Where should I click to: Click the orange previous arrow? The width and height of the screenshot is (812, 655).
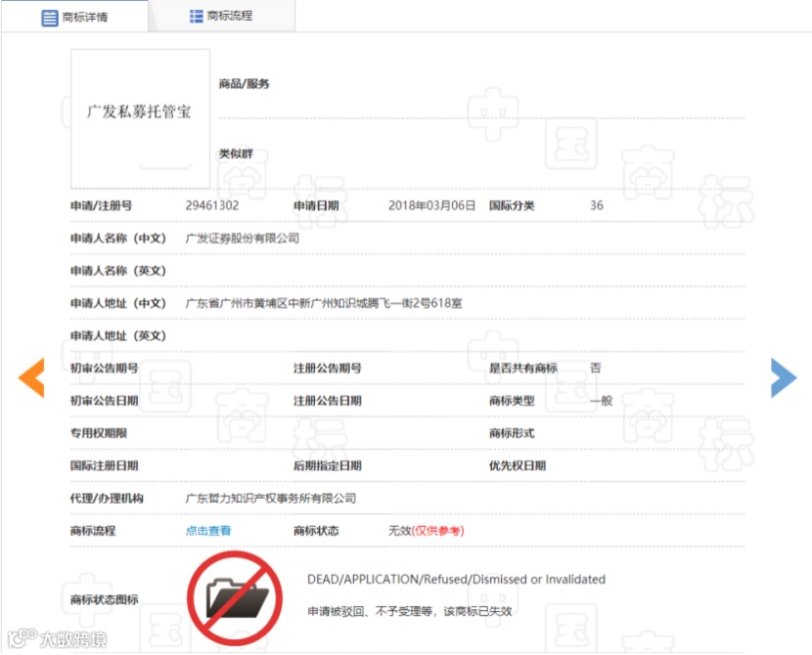[31, 377]
